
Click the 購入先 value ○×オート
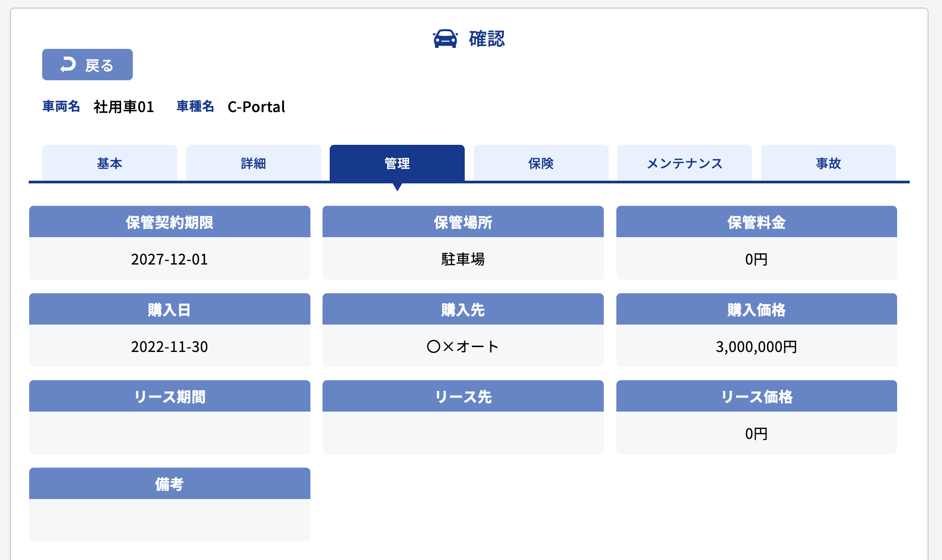click(463, 347)
